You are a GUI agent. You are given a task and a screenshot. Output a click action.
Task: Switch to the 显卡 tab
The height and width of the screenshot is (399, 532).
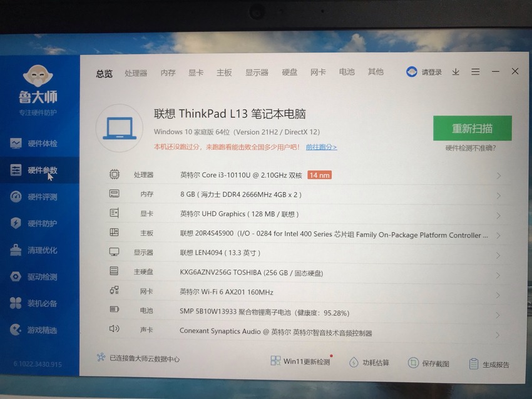click(196, 73)
